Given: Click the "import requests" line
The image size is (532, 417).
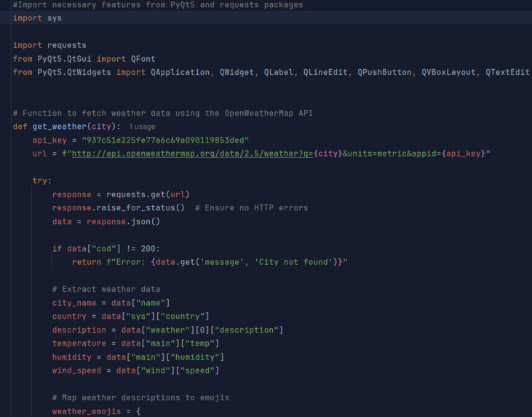Looking at the screenshot, I should point(49,45).
